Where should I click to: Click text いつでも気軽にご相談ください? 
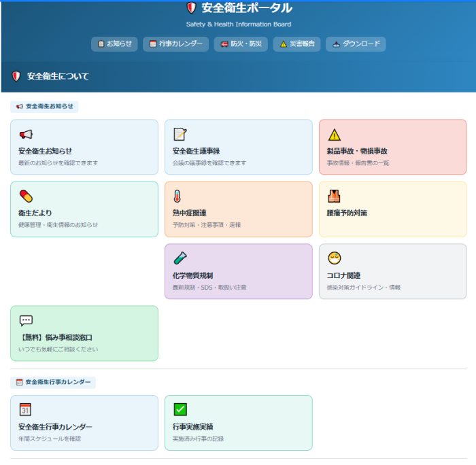pos(58,349)
